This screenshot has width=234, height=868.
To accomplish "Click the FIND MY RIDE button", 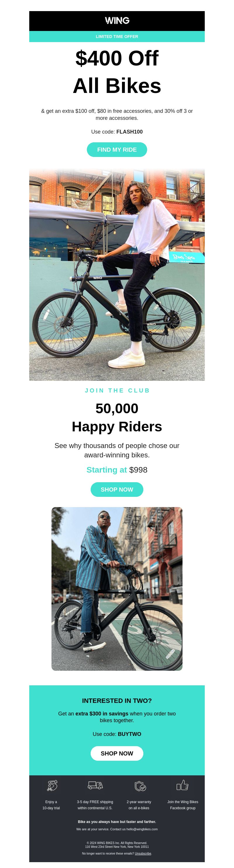I will tap(117, 150).
